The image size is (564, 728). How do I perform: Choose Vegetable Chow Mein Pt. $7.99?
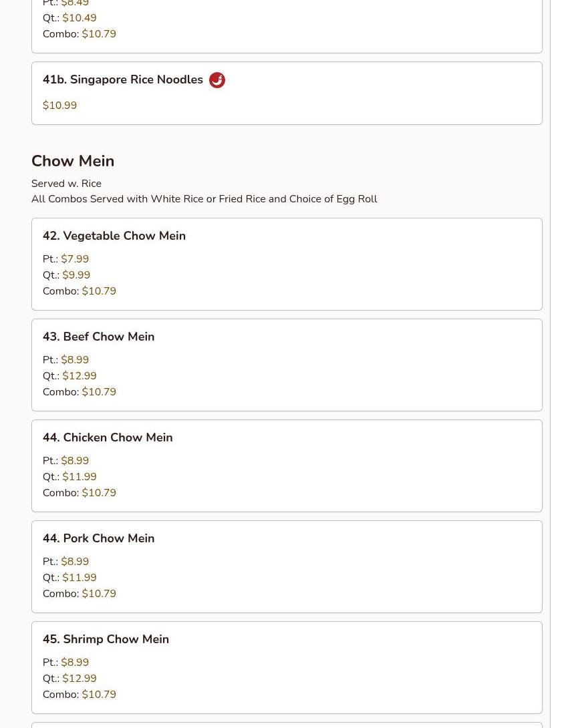[x=66, y=258]
